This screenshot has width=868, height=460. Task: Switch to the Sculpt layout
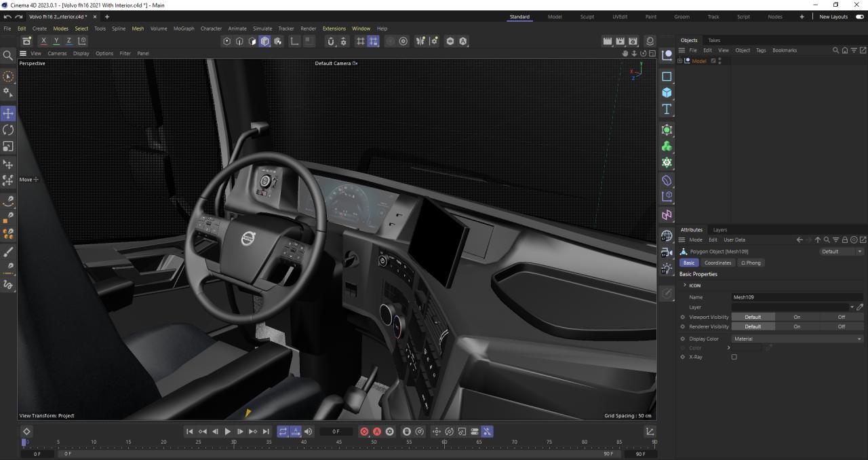click(587, 17)
